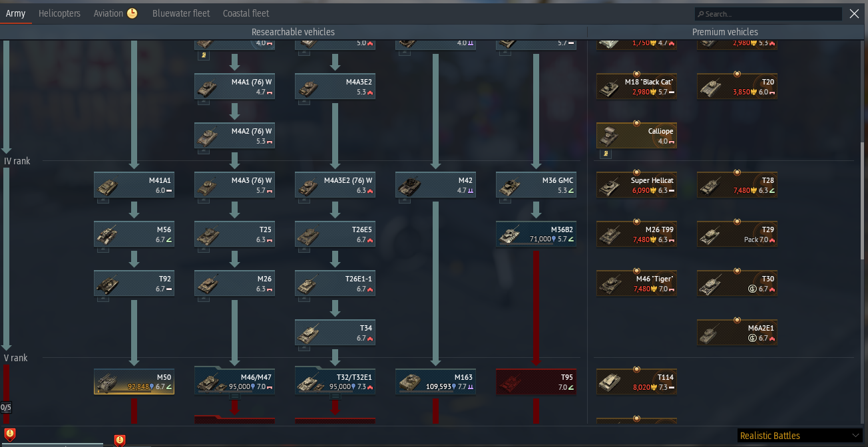Switch to the Coastal fleet tab
This screenshot has height=447, width=868.
point(246,13)
